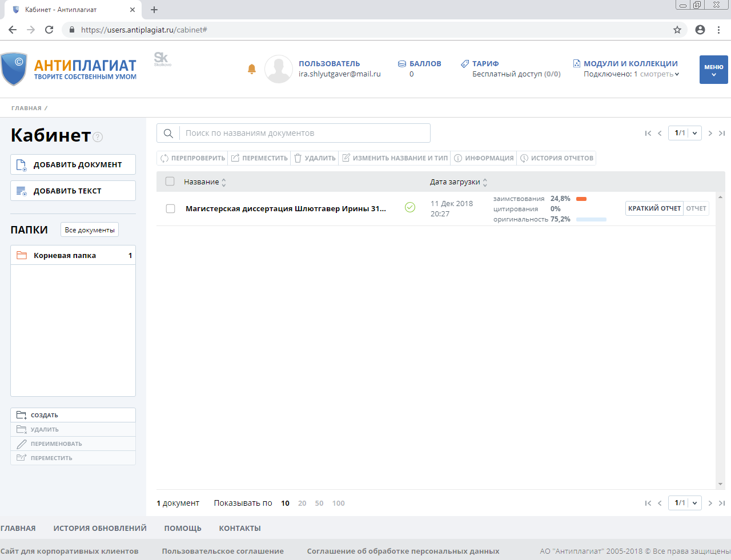The image size is (731, 560).
Task: Click the search magnifier icon
Action: (168, 133)
